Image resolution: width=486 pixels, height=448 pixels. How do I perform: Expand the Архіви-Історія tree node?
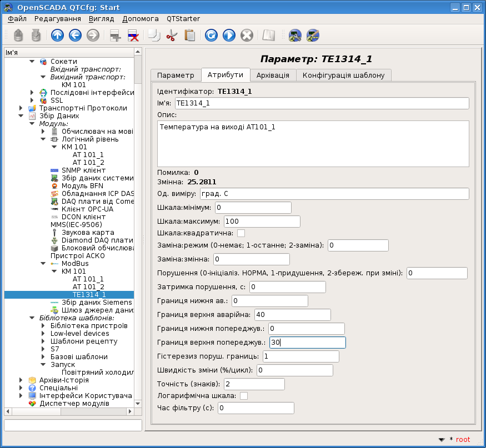pos(21,380)
